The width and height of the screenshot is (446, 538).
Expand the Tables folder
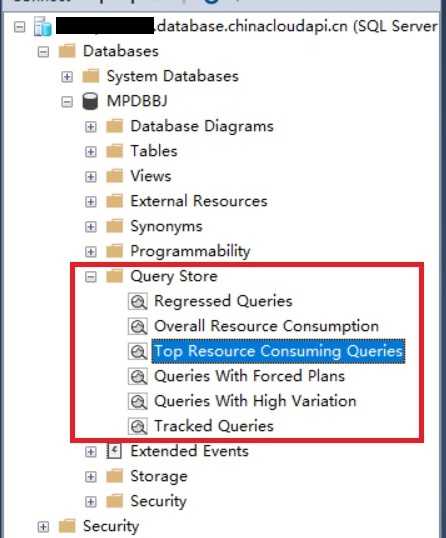coord(91,152)
